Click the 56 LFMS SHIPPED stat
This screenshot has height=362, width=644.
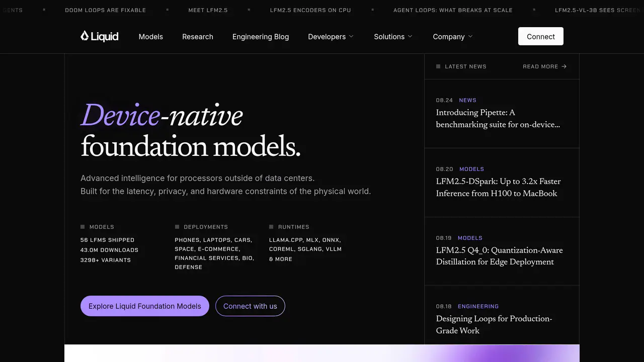coord(107,240)
